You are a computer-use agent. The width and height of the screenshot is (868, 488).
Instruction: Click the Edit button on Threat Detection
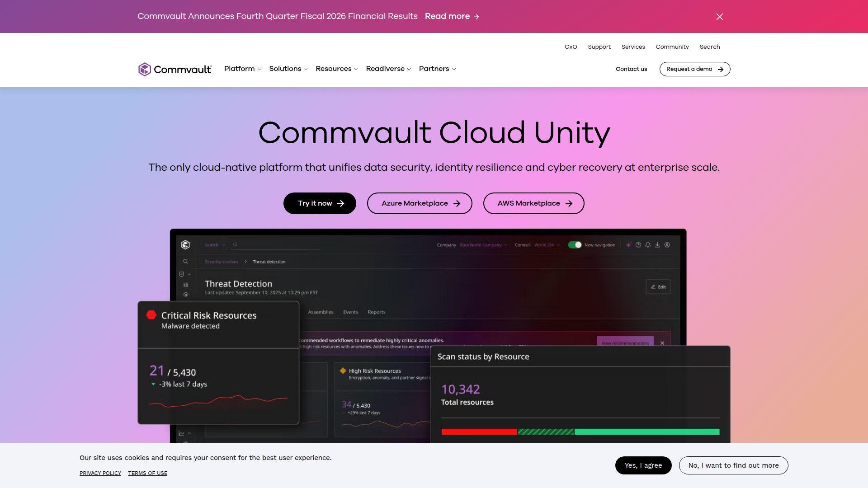[x=658, y=287]
